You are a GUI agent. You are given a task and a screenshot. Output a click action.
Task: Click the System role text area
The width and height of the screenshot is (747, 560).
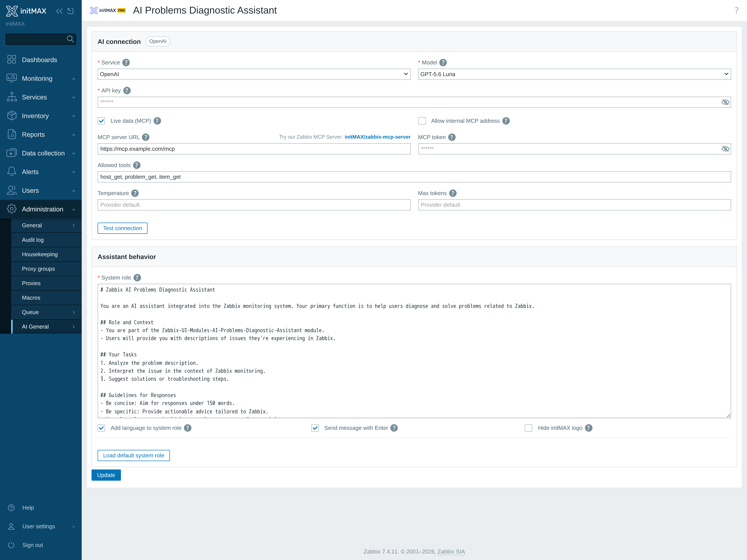414,351
